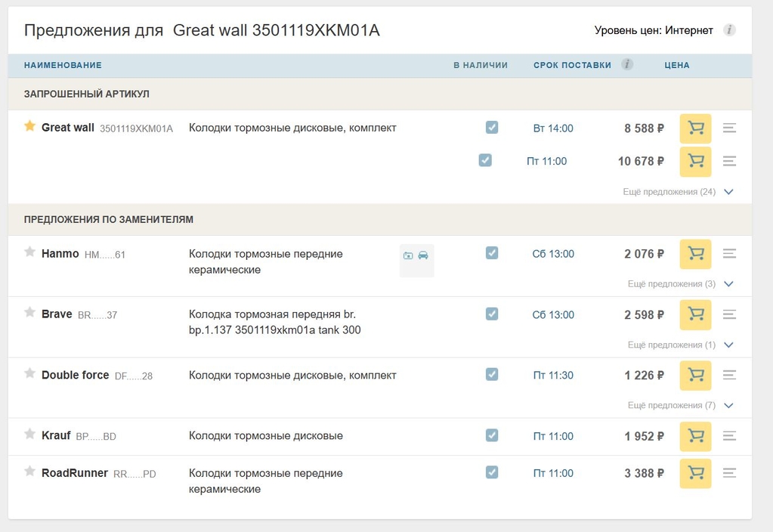
Task: Open details menu for 10 678 ₽ offer
Action: [730, 161]
